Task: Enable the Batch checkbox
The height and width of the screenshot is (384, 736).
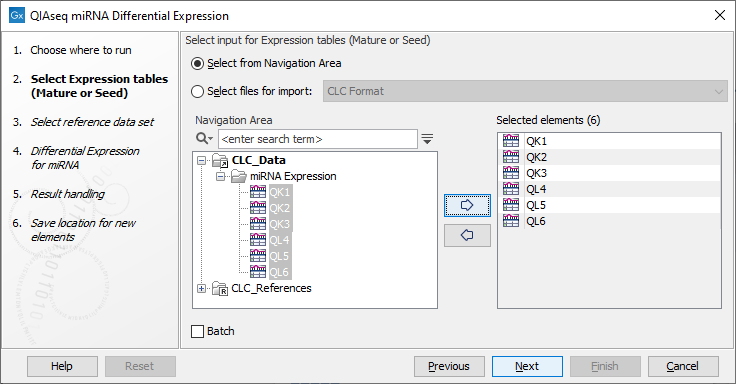Action: coord(198,331)
